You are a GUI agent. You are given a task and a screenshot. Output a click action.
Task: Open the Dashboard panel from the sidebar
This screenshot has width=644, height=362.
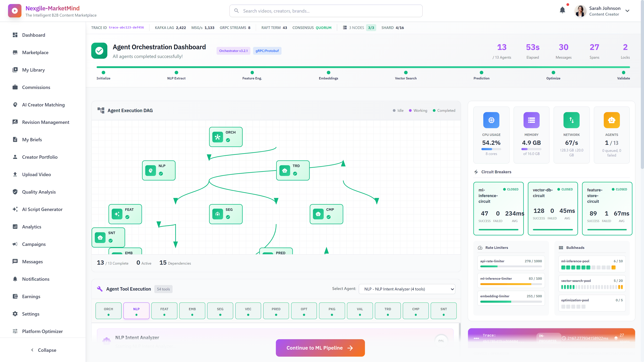(34, 35)
